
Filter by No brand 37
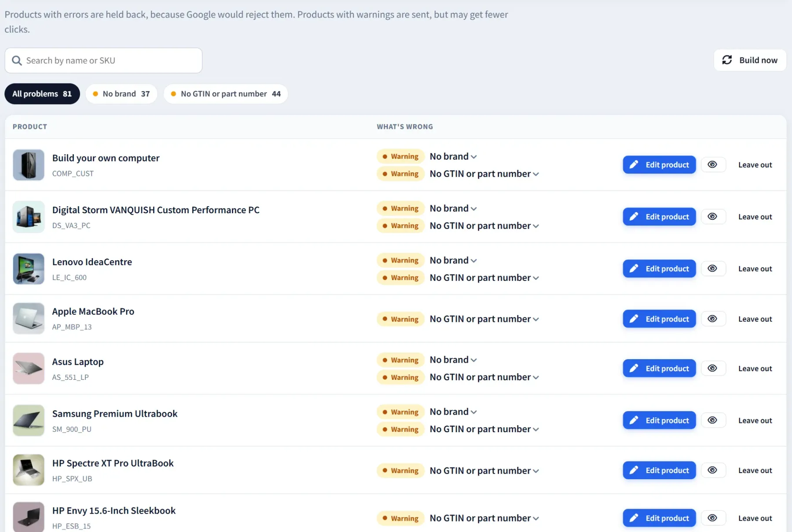point(121,94)
